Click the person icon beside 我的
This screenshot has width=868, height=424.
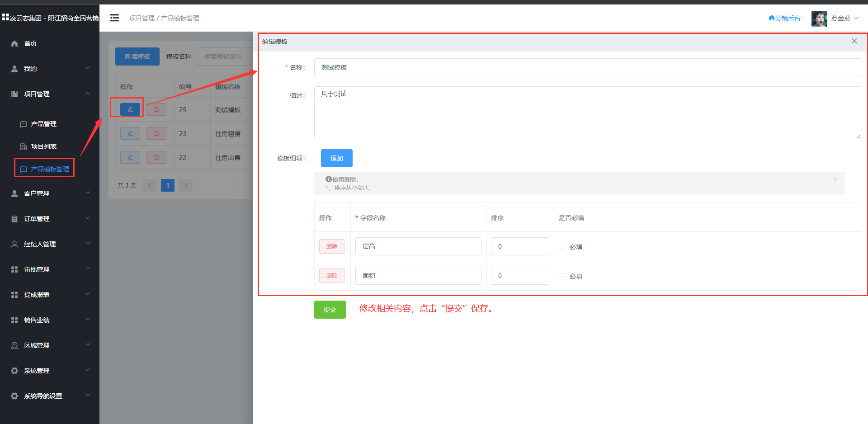(x=14, y=69)
